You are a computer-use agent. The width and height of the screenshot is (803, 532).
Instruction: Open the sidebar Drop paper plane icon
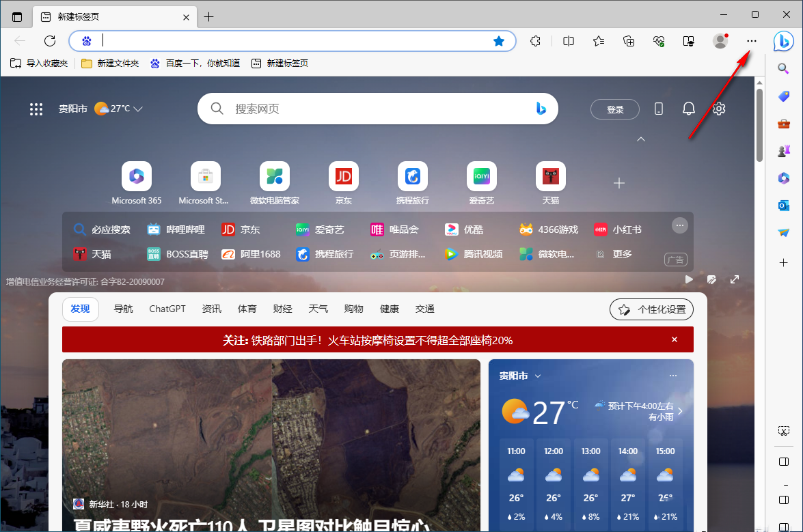point(784,233)
